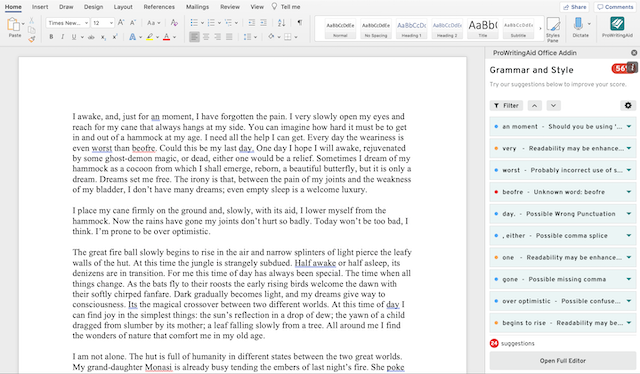Image resolution: width=640 pixels, height=374 pixels.
Task: Open the Dictate dropdown arrow
Action: [x=589, y=24]
